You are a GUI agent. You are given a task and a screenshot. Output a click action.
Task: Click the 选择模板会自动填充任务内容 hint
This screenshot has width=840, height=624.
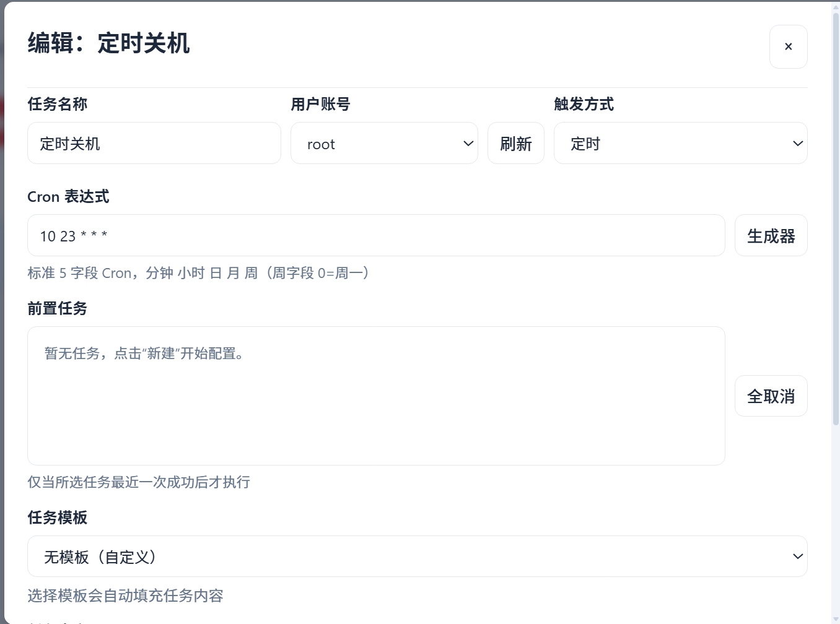point(126,596)
